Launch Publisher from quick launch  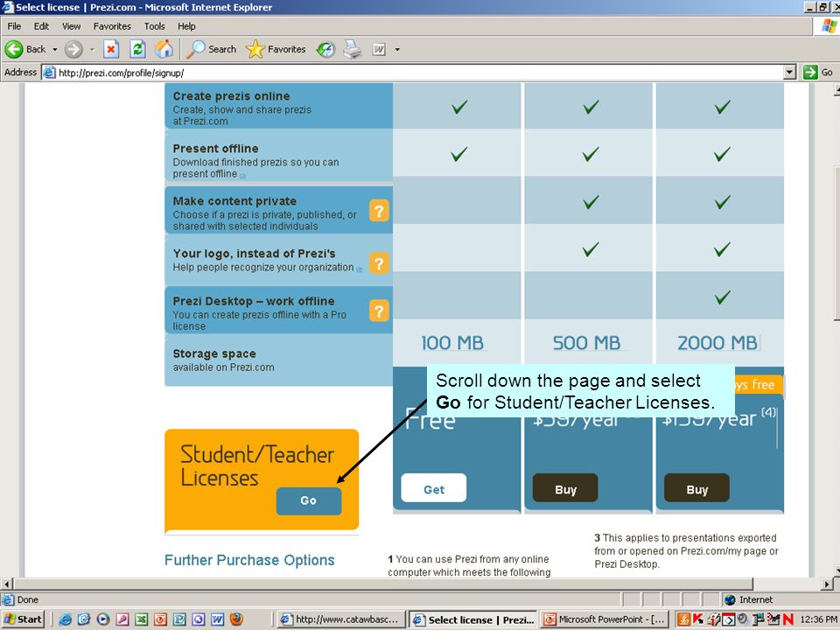point(179,619)
